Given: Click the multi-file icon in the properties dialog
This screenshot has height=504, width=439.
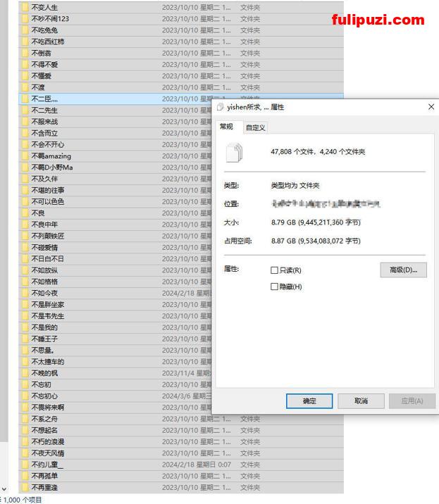Looking at the screenshot, I should point(235,153).
